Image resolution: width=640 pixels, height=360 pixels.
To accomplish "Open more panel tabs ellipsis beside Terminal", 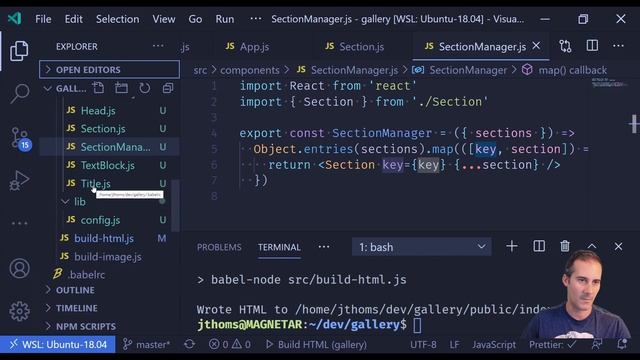I will tap(324, 247).
